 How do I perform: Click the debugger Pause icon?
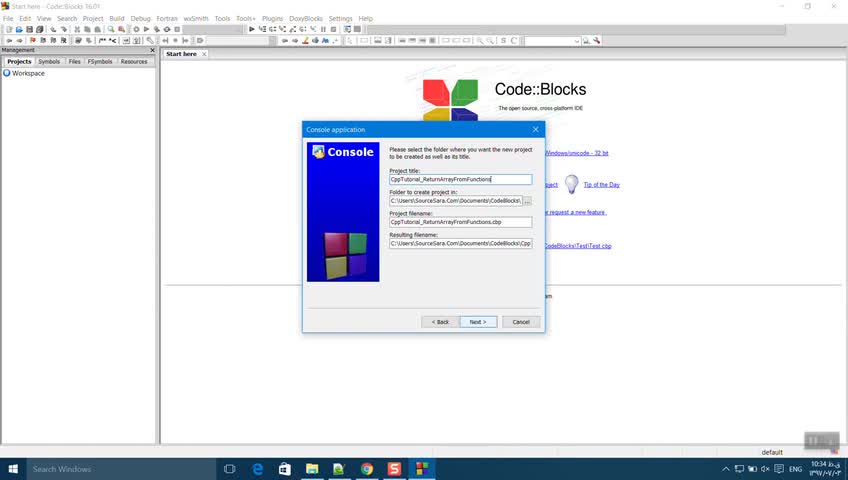point(323,29)
